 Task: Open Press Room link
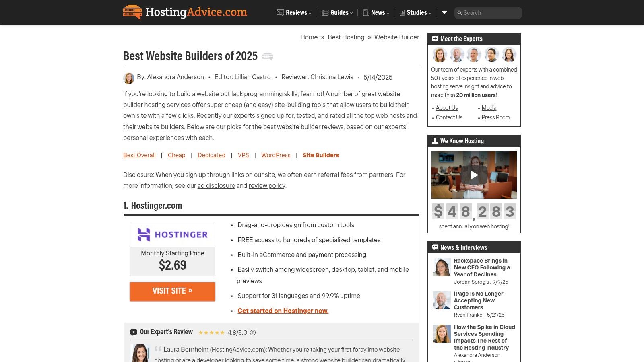(x=496, y=117)
